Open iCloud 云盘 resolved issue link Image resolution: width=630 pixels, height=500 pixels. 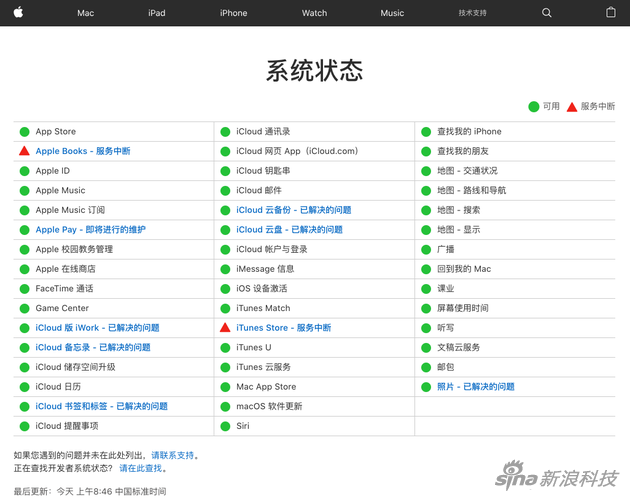[x=289, y=230]
